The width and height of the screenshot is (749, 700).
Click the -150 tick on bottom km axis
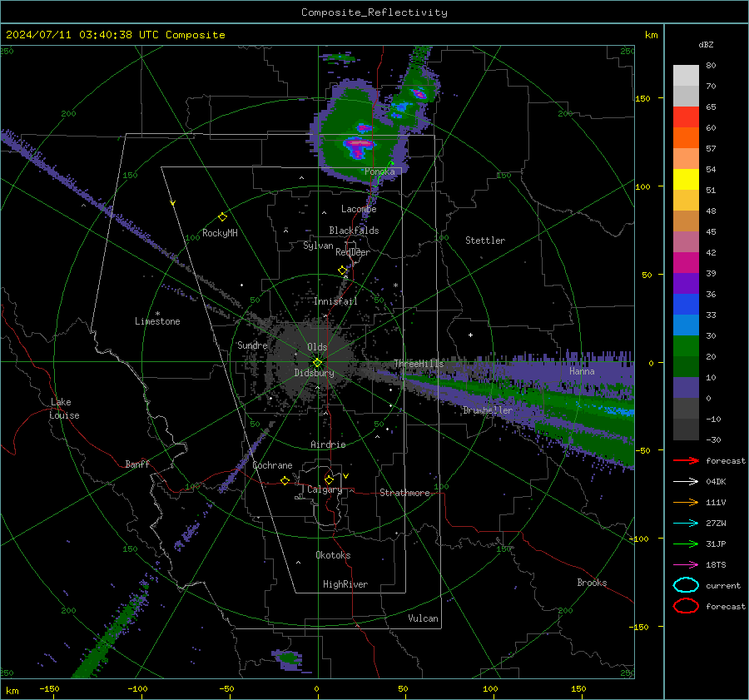click(x=49, y=688)
